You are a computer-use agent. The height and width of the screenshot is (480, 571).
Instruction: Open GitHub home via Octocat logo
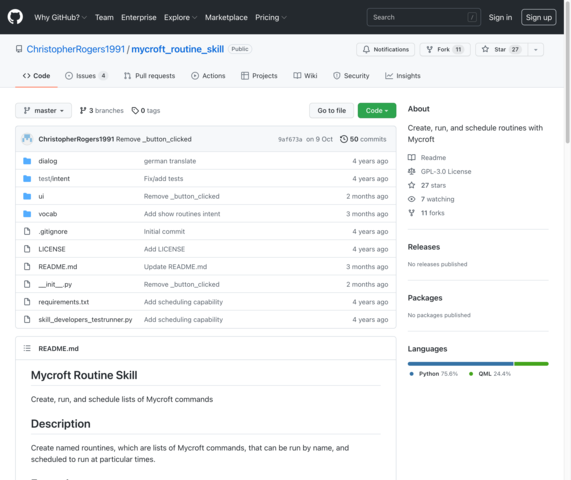15,17
